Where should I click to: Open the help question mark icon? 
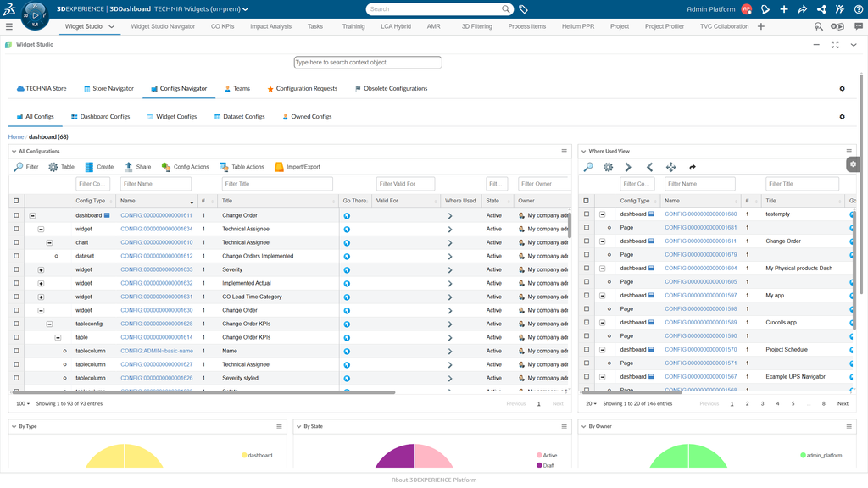859,9
